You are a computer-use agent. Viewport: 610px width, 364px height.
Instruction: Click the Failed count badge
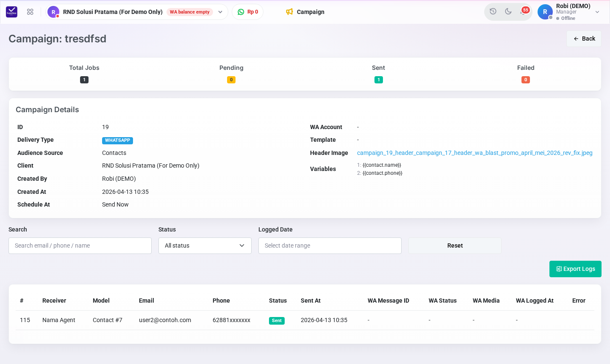(526, 80)
